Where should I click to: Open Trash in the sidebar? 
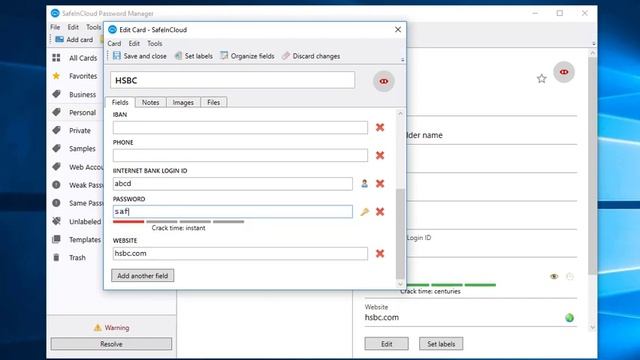click(77, 258)
